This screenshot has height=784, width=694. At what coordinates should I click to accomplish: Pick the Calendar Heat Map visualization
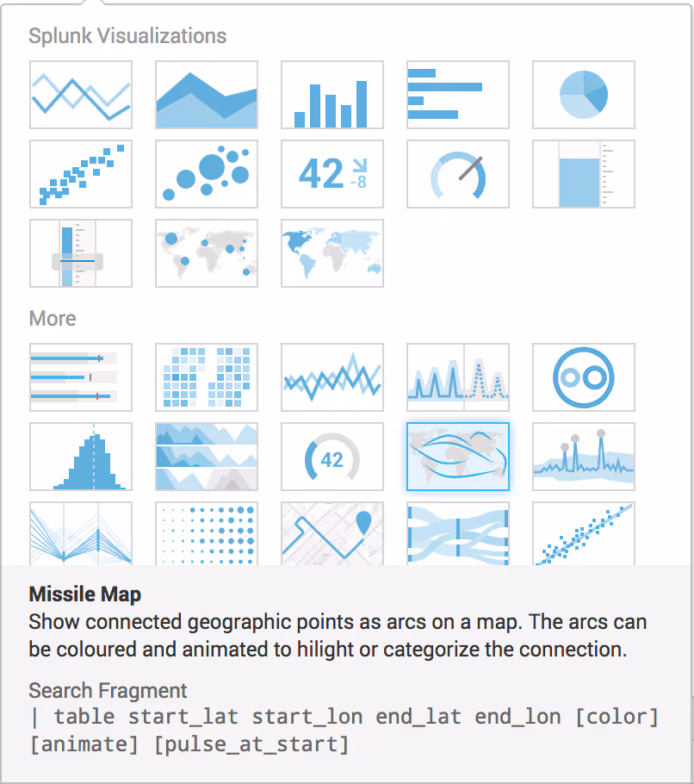(x=207, y=377)
